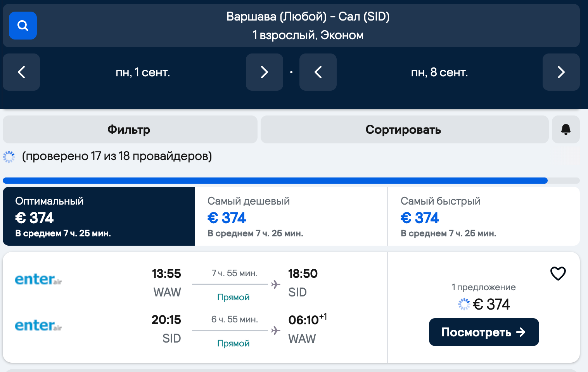Go to next return date
588x372 pixels.
[x=561, y=72]
